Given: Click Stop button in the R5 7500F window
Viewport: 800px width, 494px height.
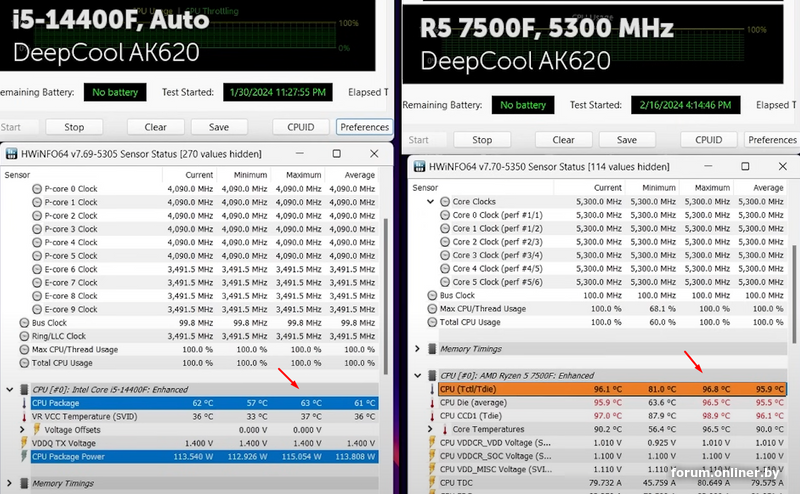Looking at the screenshot, I should 482,140.
